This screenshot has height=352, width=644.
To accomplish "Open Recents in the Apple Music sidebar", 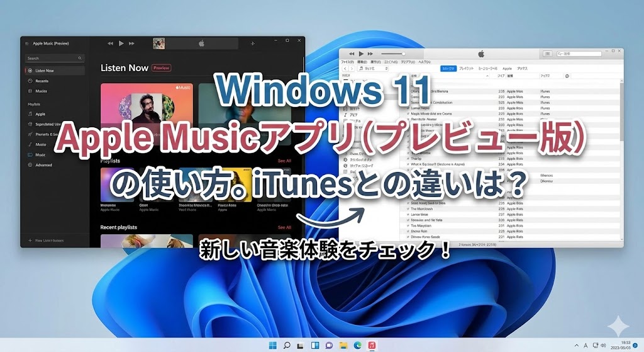I will tap(55, 81).
